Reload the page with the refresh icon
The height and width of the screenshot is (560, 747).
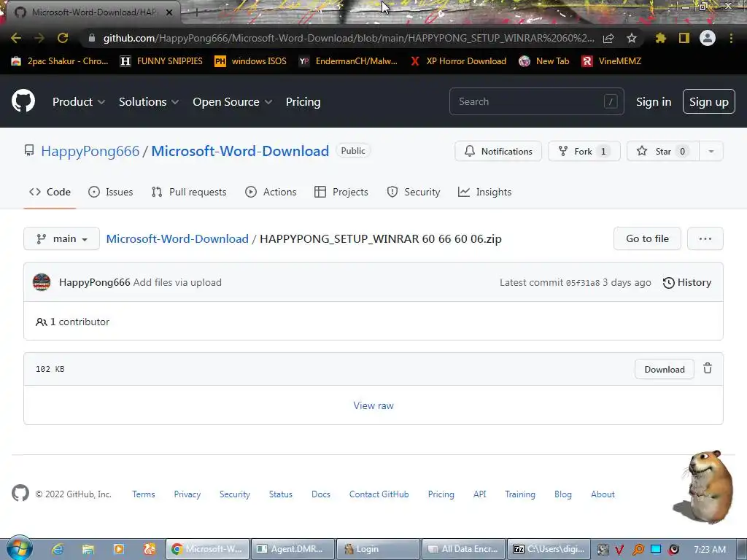(x=63, y=38)
